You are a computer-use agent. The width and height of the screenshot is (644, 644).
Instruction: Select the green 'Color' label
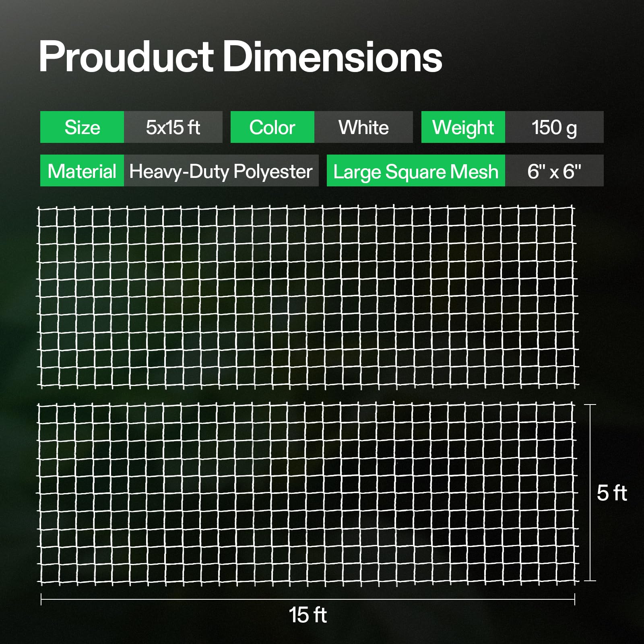272,127
